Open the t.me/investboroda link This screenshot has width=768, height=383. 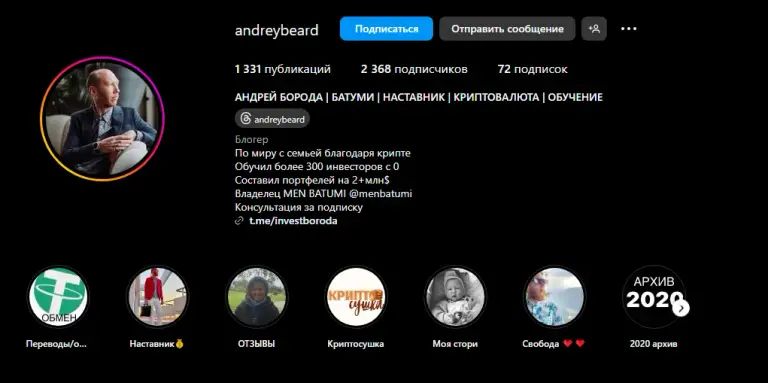point(293,221)
